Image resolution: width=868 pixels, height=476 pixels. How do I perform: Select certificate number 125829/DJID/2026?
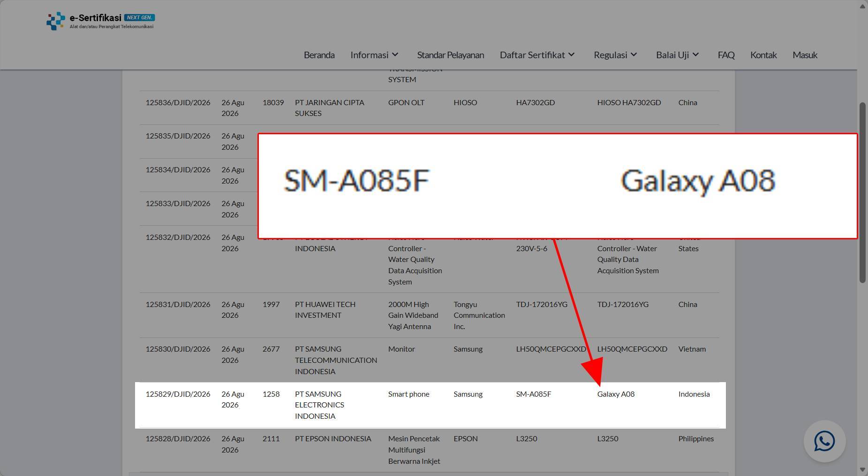pos(178,394)
